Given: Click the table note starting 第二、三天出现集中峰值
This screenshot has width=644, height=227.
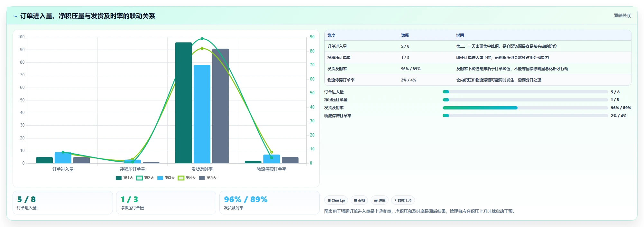Looking at the screenshot, I should pyautogui.click(x=506, y=46).
